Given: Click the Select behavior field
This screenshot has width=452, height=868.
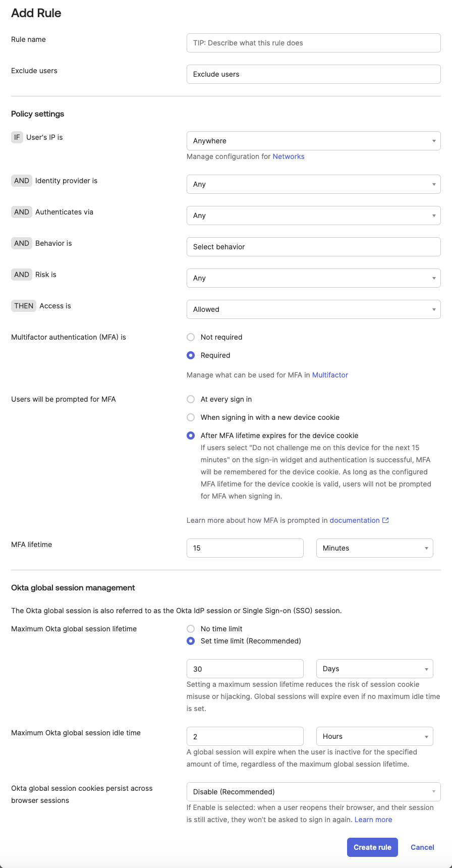Looking at the screenshot, I should (x=313, y=247).
